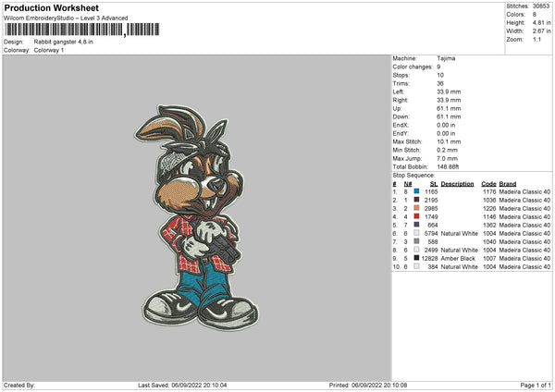Click the Trims value 36
Screen dimensions: 555x392
[440, 83]
